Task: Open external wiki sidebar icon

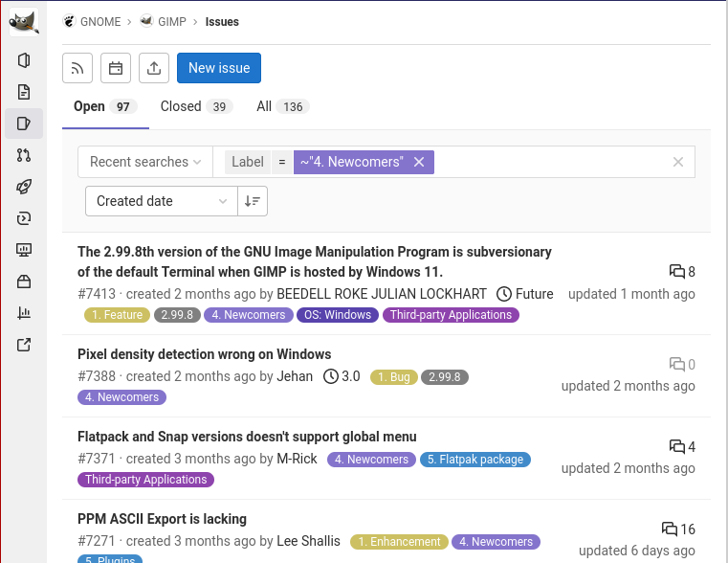Action: (x=24, y=345)
